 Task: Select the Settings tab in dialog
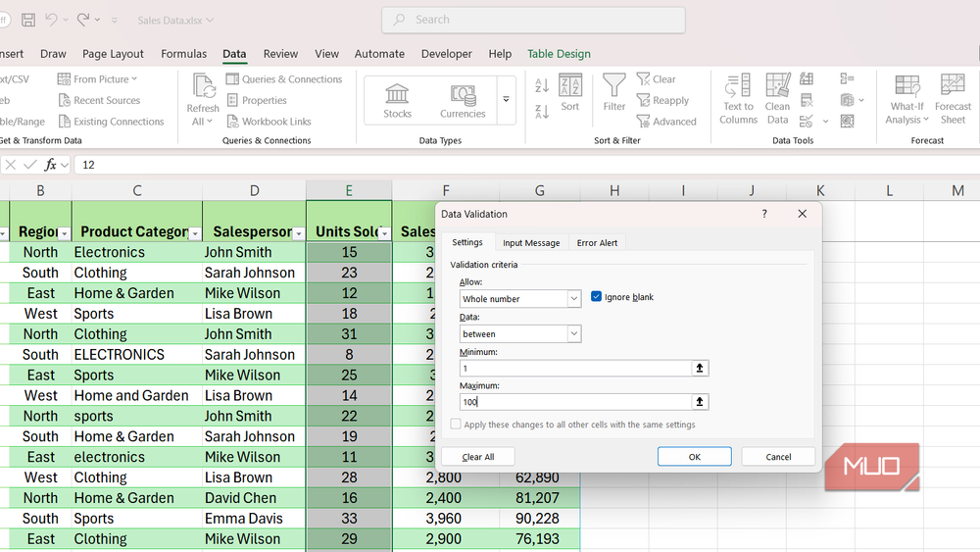[467, 242]
